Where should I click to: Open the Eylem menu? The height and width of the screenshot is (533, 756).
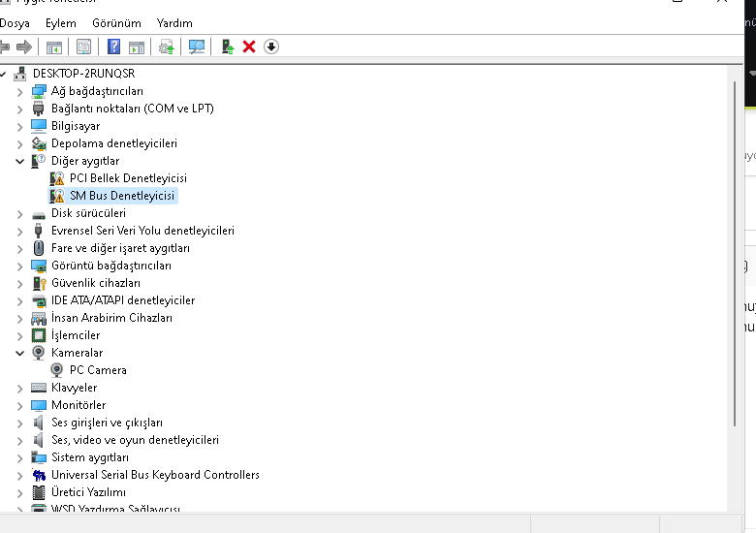pos(61,23)
